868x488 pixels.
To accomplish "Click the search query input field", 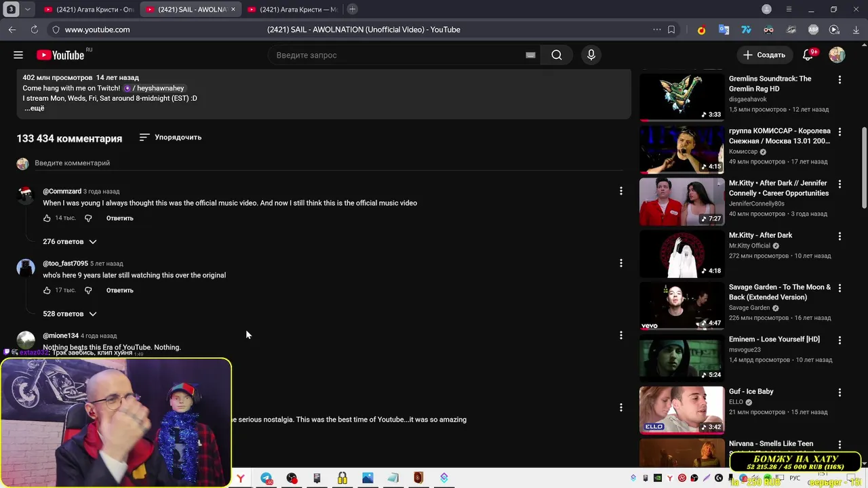I will [397, 55].
